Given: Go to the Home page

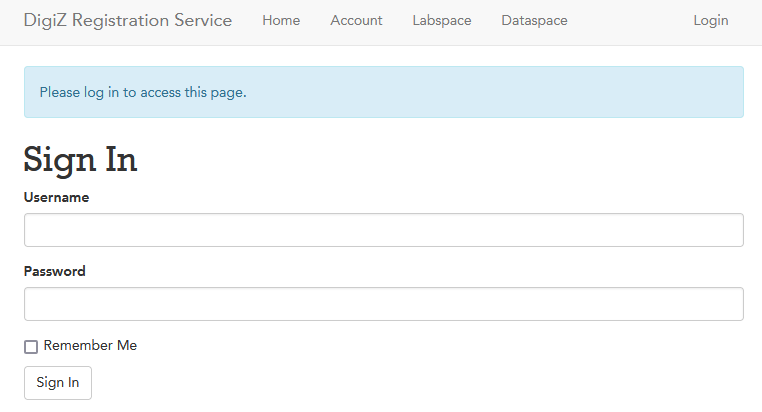Looking at the screenshot, I should 281,21.
